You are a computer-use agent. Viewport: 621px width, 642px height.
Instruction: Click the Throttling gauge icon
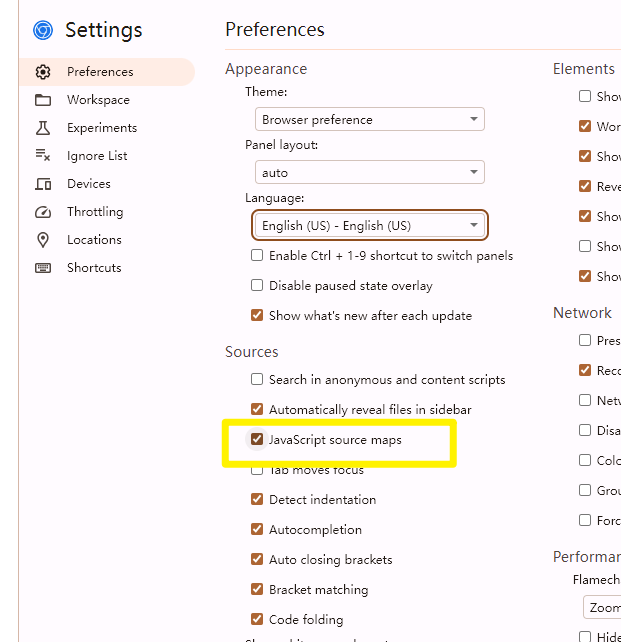[43, 212]
